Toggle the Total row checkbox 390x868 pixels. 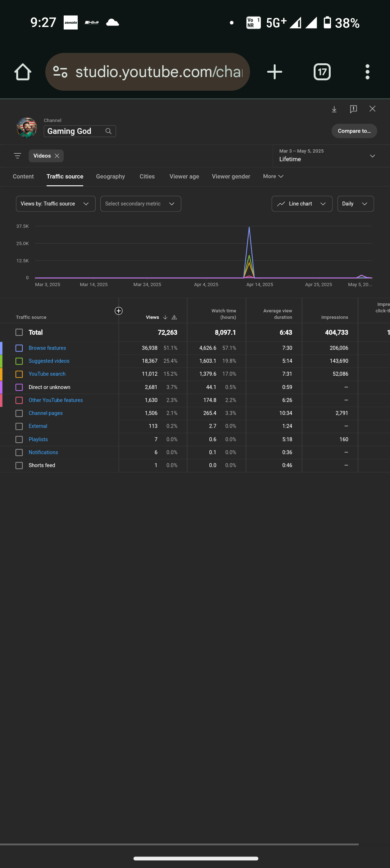click(x=19, y=332)
